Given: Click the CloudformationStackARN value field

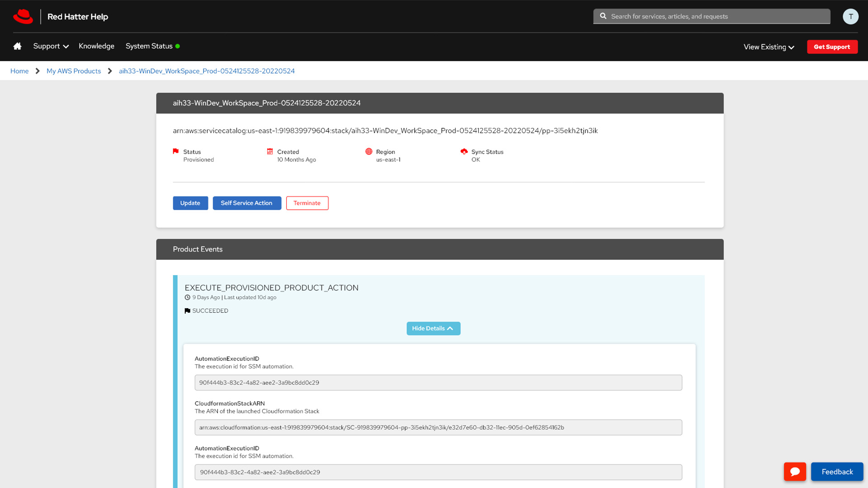Looking at the screenshot, I should point(438,427).
